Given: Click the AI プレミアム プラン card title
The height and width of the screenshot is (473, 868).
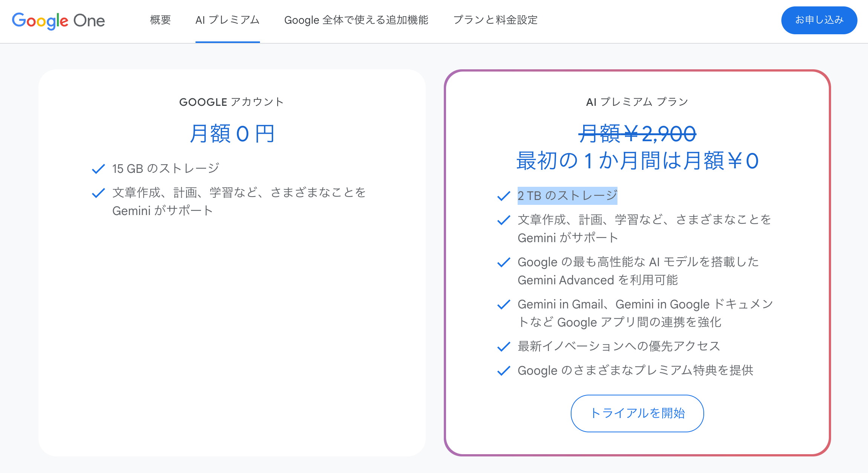Looking at the screenshot, I should coord(637,102).
